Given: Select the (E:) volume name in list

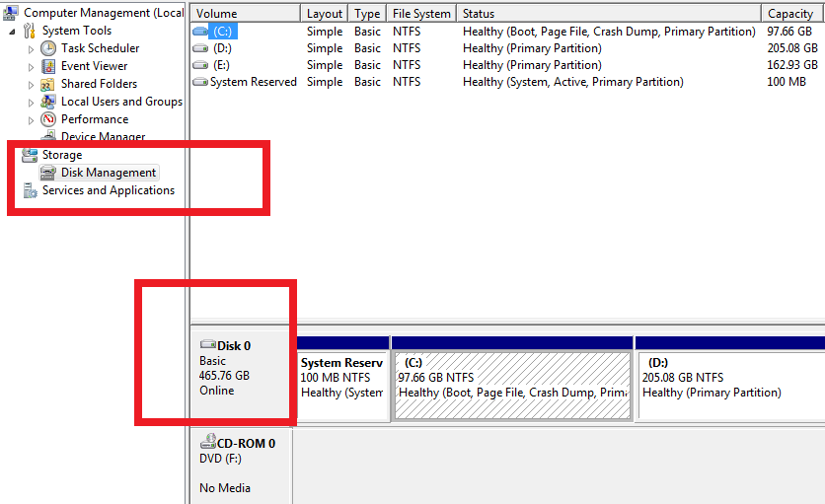Looking at the screenshot, I should tap(221, 65).
